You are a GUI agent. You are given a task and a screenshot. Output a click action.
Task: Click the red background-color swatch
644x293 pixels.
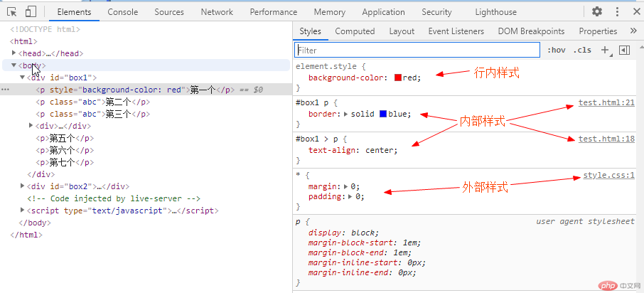398,78
